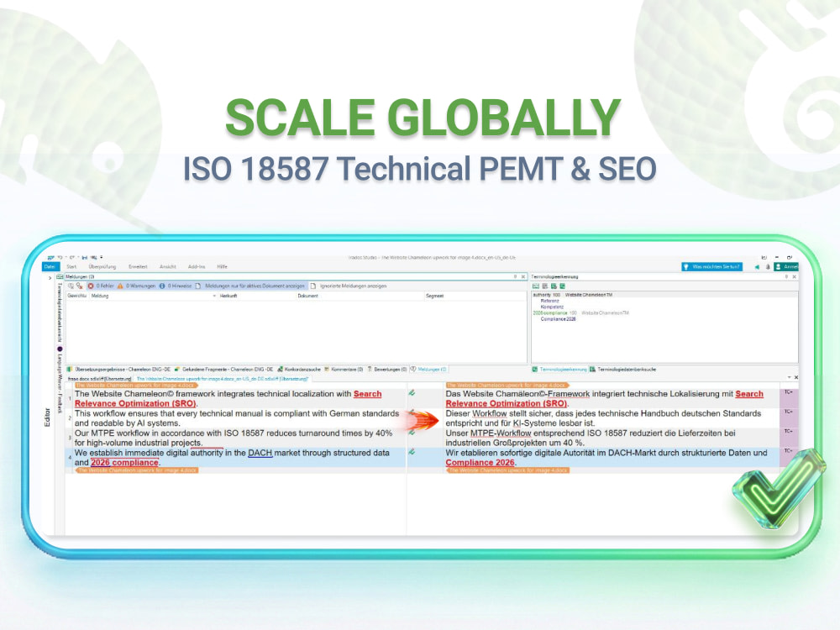Click the Language Weaver purple circle icon

click(60, 349)
